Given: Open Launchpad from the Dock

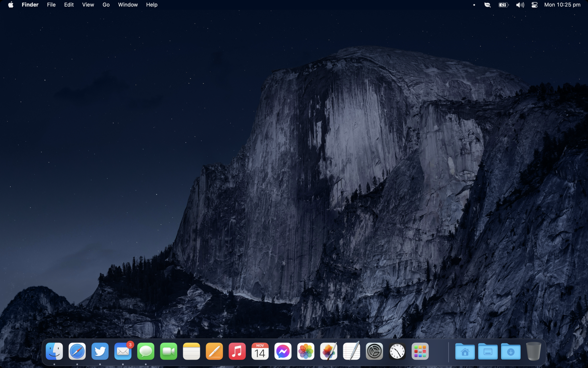Looking at the screenshot, I should point(420,351).
